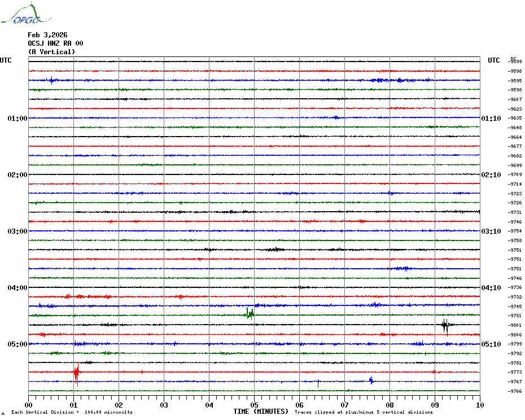Image resolution: width=525 pixels, height=420 pixels.
Task: Click the large red spike event near minute 01
Action: click(x=77, y=373)
